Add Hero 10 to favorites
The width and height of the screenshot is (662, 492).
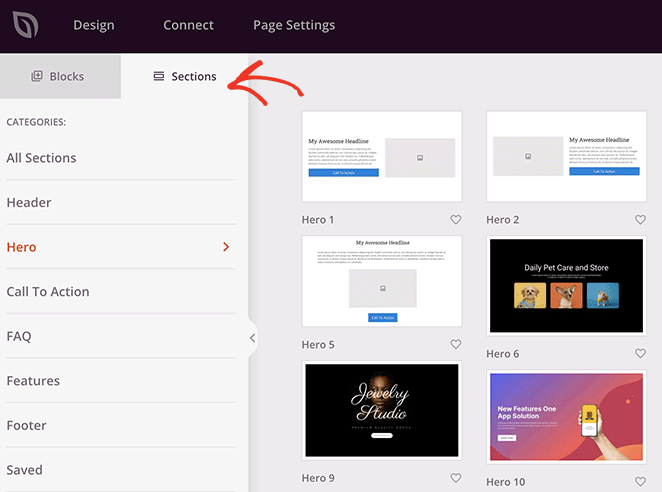(x=640, y=479)
